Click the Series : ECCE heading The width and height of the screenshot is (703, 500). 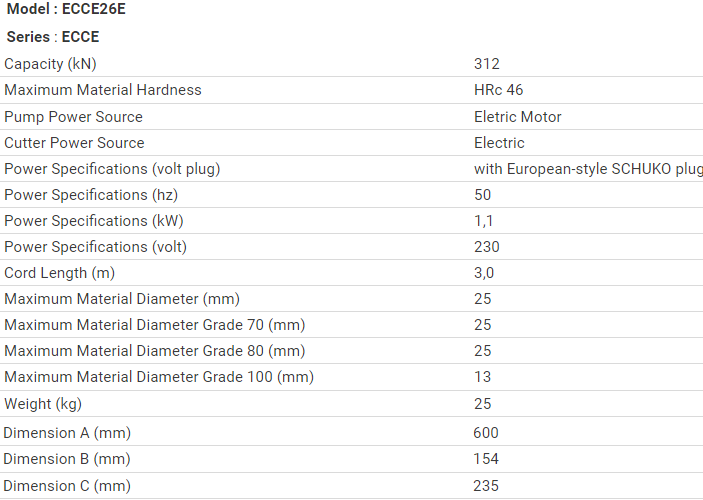53,37
